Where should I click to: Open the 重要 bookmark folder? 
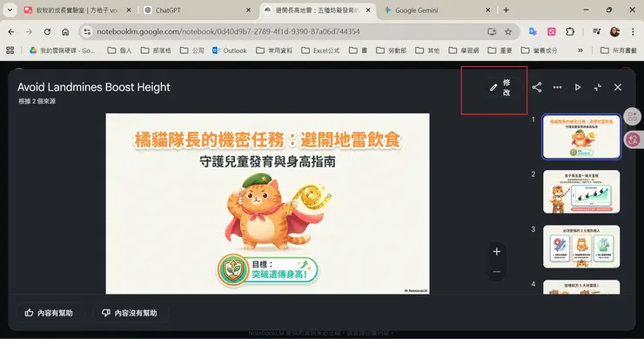coord(500,51)
